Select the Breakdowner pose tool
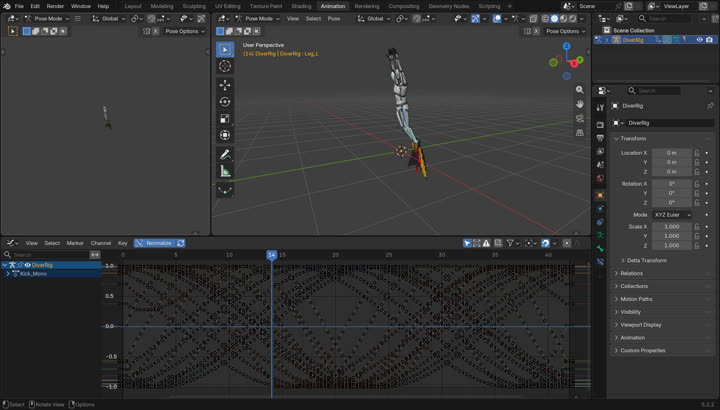This screenshot has height=410, width=720. pos(225,190)
